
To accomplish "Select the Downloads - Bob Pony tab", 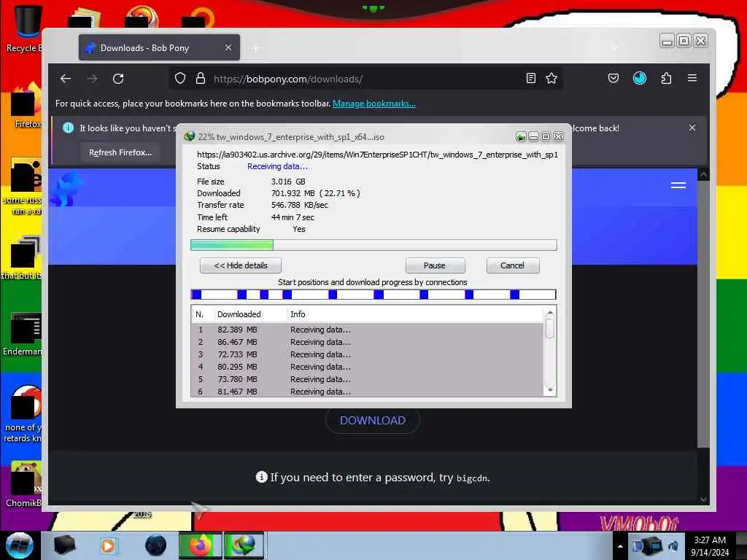I will (x=159, y=47).
